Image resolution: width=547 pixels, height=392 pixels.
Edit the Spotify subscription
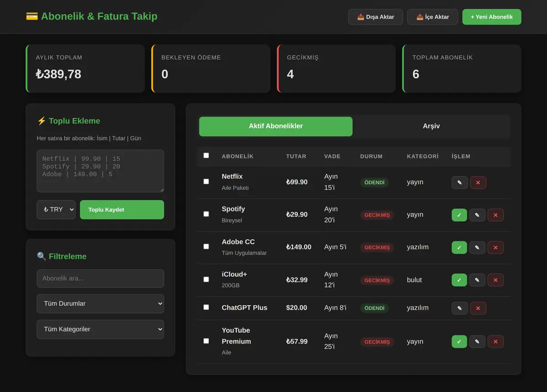click(477, 215)
